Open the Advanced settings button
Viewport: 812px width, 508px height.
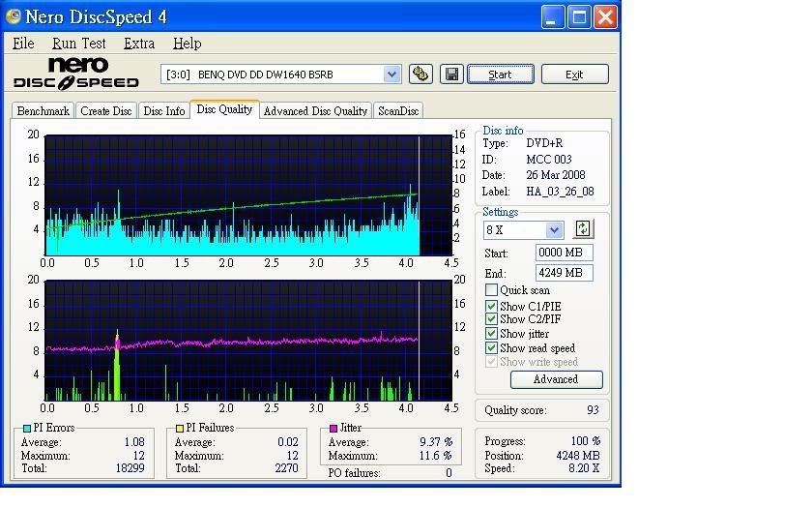tap(556, 379)
